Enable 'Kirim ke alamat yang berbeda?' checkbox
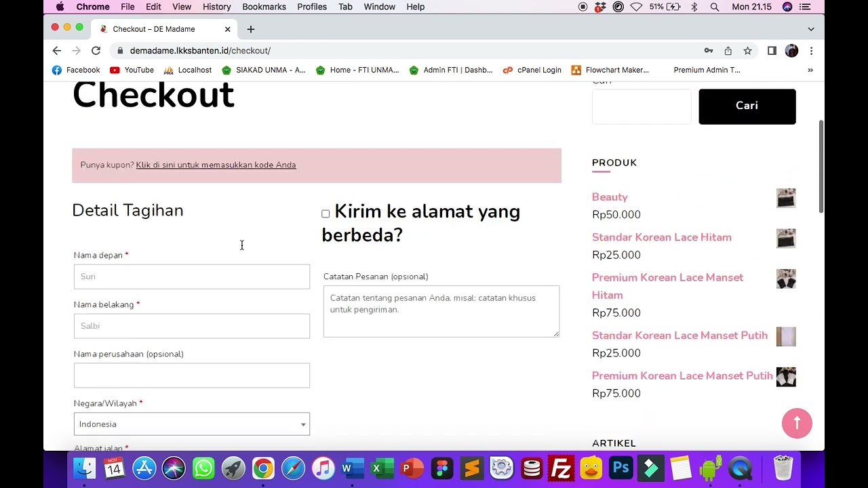 point(325,214)
